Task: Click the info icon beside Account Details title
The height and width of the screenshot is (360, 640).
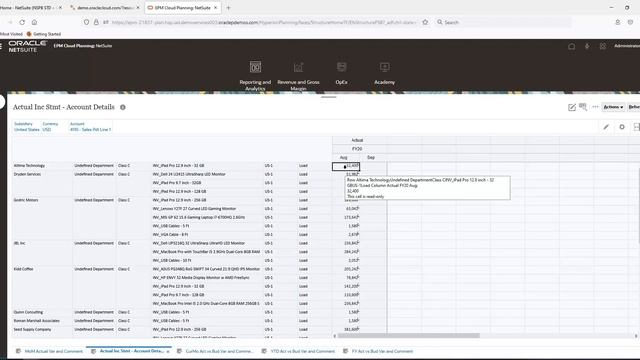Action: click(x=122, y=107)
